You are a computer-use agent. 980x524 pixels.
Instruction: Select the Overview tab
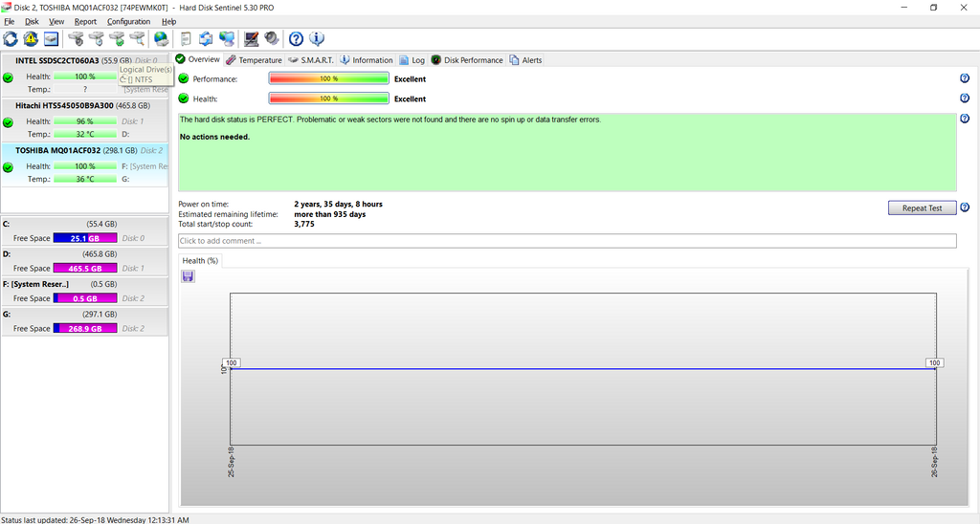point(198,59)
